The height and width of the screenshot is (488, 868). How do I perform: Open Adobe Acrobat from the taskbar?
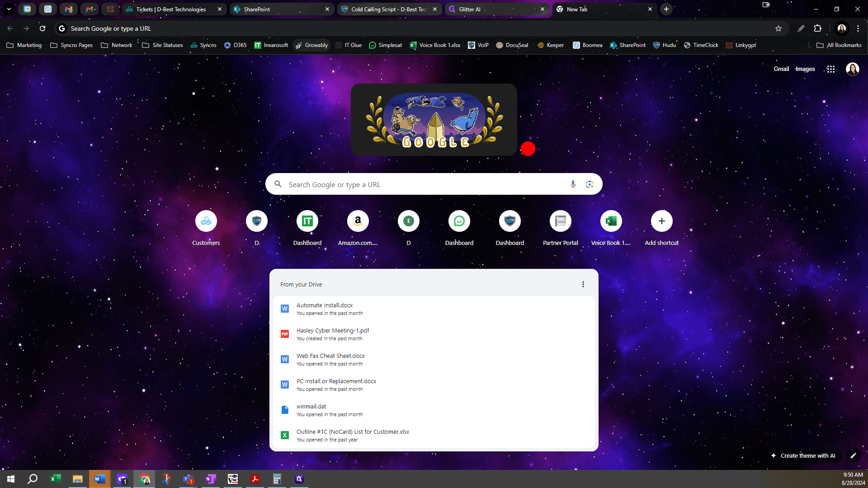[255, 479]
